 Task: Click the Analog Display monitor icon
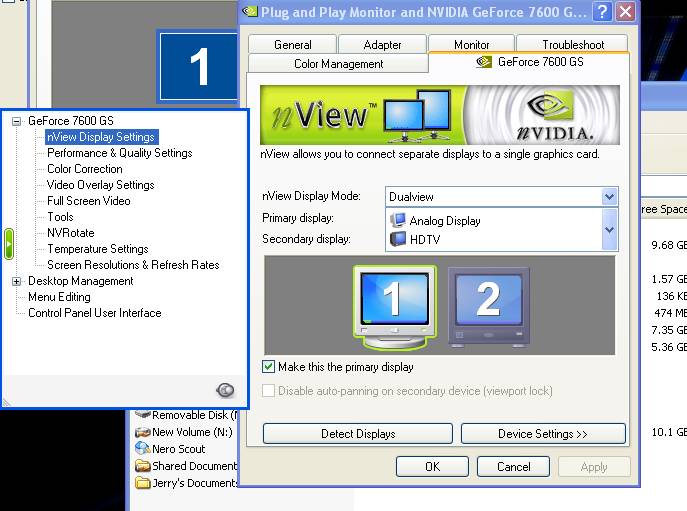(397, 220)
